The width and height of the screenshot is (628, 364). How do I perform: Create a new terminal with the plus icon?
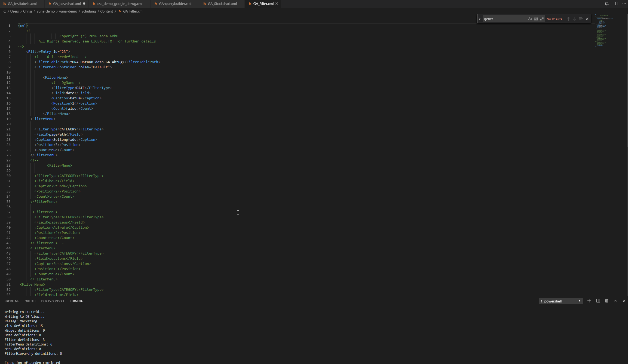click(x=589, y=301)
